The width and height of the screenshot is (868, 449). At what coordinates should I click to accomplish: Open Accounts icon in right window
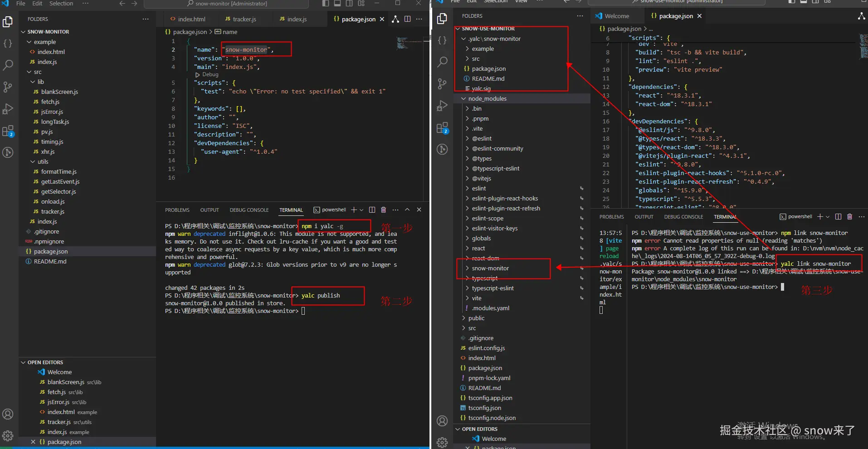pos(442,421)
